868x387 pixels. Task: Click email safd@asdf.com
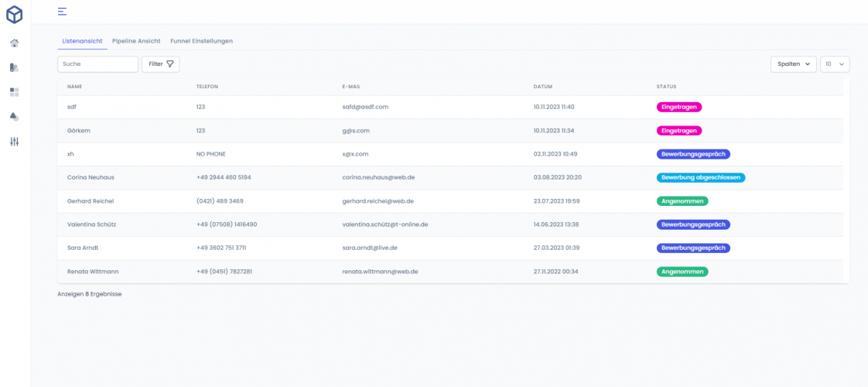click(365, 107)
